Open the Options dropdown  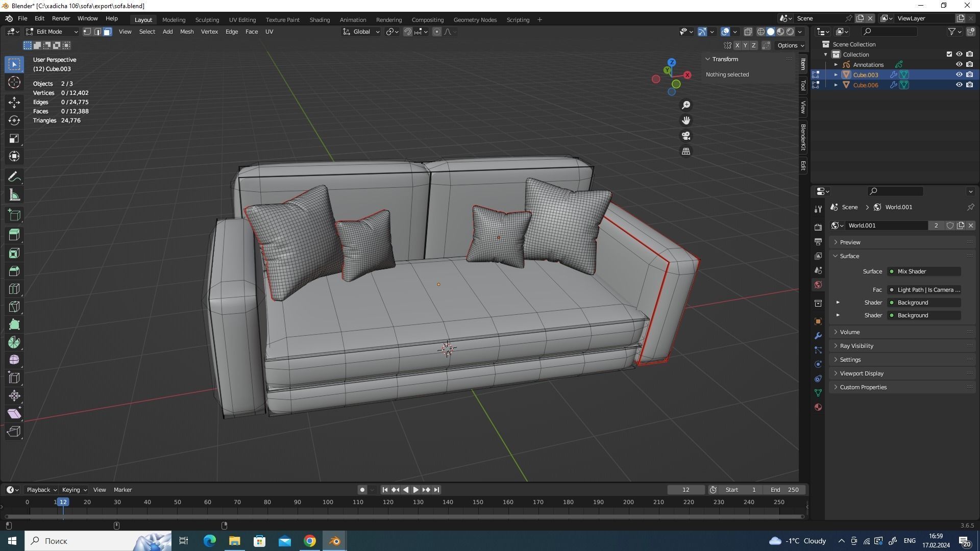point(790,45)
